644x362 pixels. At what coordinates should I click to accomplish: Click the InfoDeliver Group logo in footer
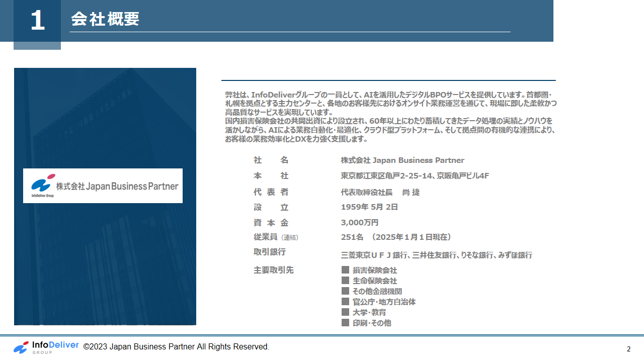coord(46,347)
